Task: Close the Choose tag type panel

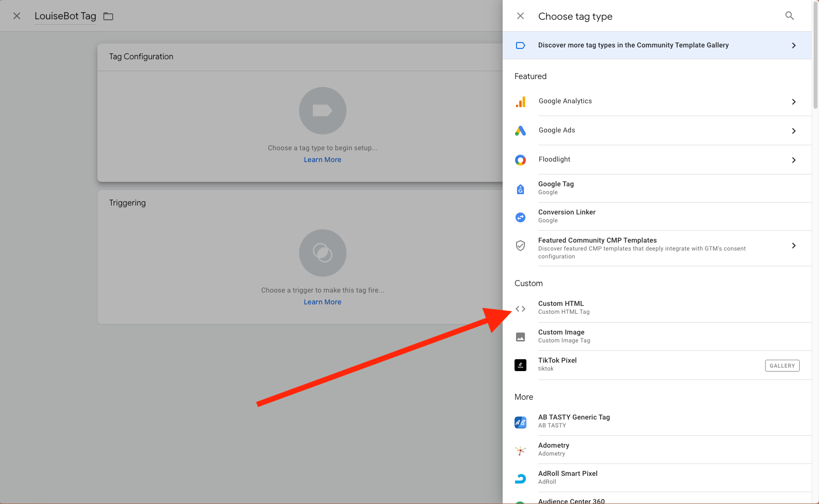Action: coord(520,16)
